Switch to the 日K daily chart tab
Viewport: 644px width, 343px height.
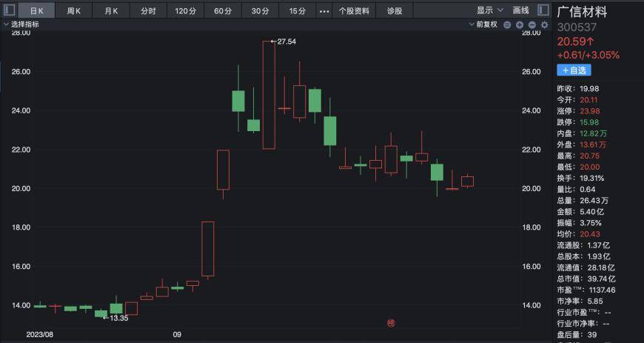(36, 11)
